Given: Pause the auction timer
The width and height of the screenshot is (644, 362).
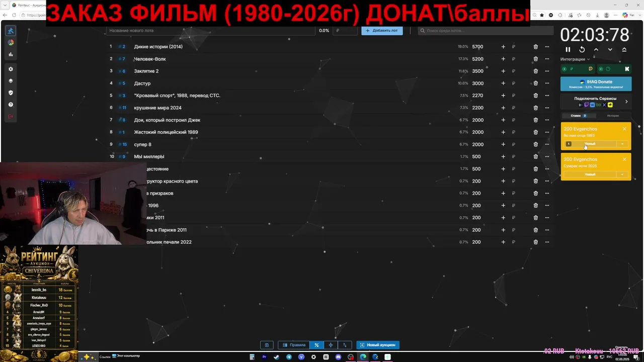Looking at the screenshot, I should pyautogui.click(x=568, y=49).
